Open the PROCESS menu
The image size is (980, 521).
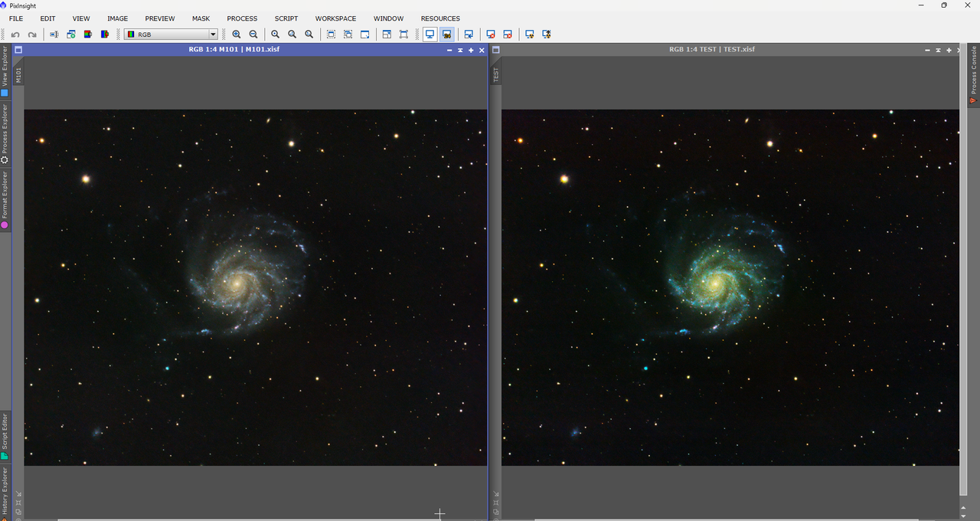(242, 18)
